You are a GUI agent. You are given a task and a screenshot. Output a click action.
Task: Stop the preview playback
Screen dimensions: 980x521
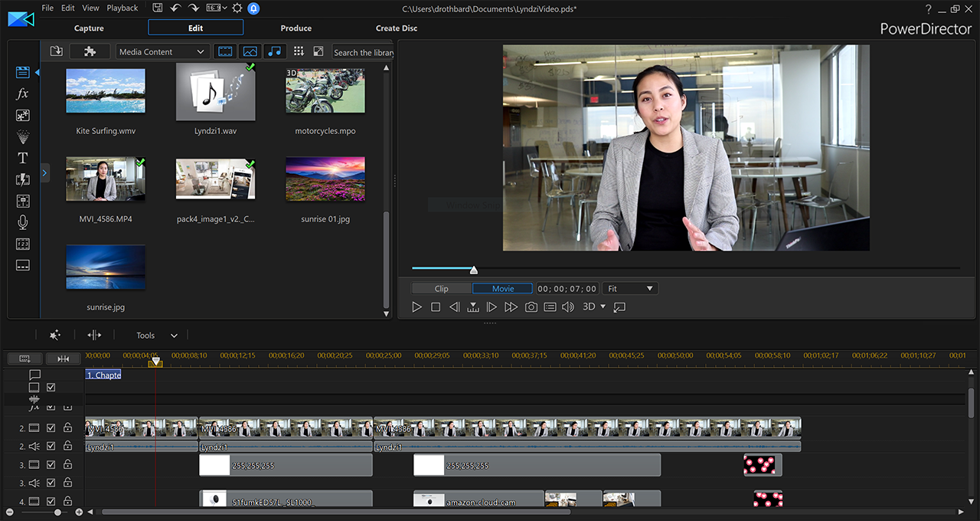point(436,307)
